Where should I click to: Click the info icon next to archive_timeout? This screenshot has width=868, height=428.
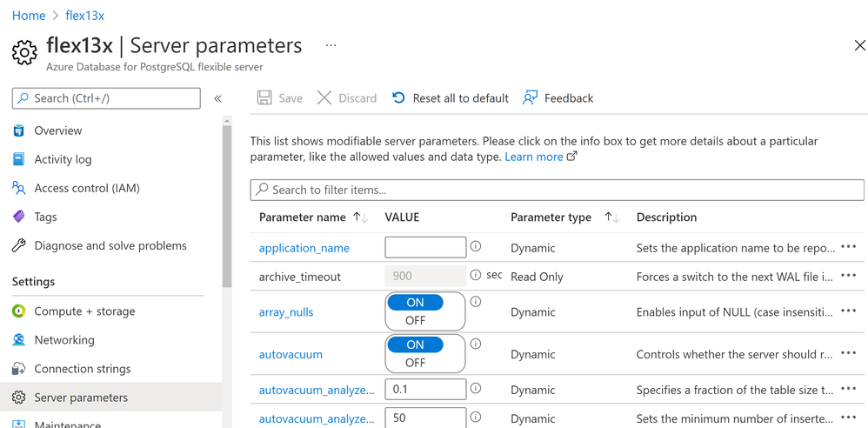476,274
